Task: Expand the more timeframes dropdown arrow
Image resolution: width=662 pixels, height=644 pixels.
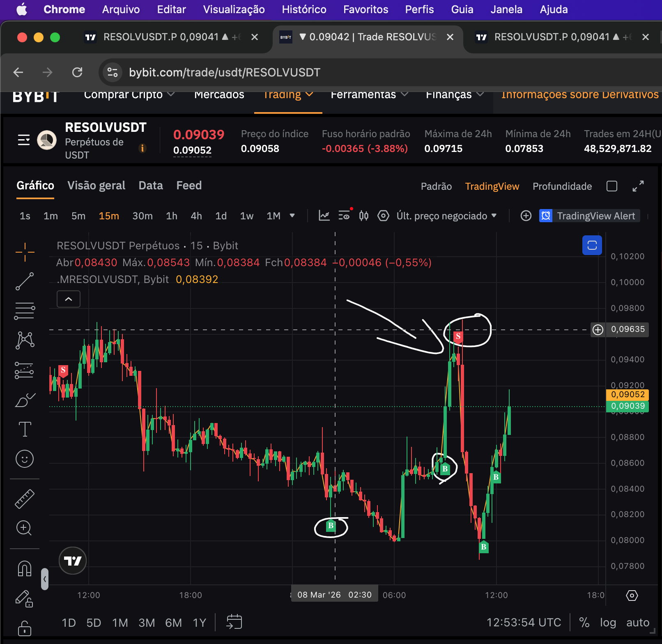Action: click(292, 216)
